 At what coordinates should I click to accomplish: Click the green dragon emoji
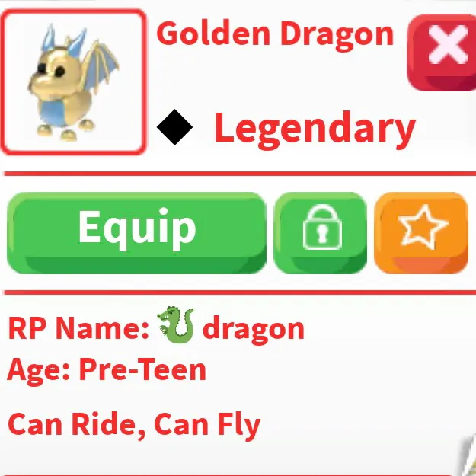pos(176,324)
